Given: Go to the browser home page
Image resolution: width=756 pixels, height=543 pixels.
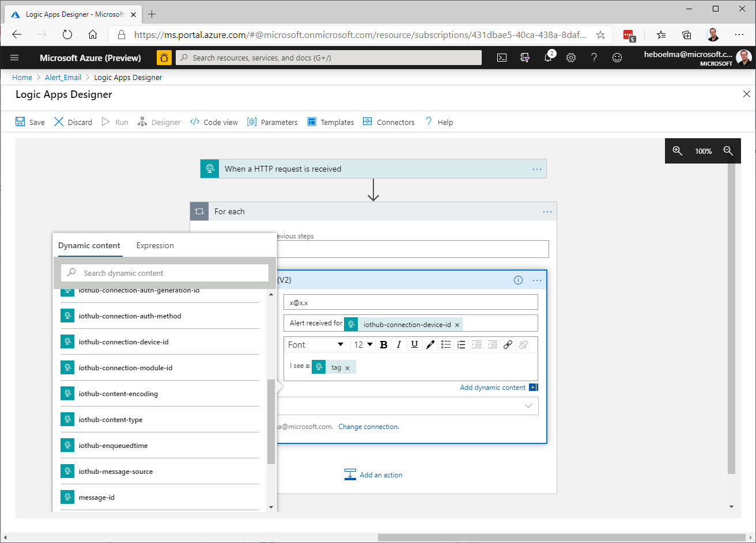Looking at the screenshot, I should click(93, 35).
